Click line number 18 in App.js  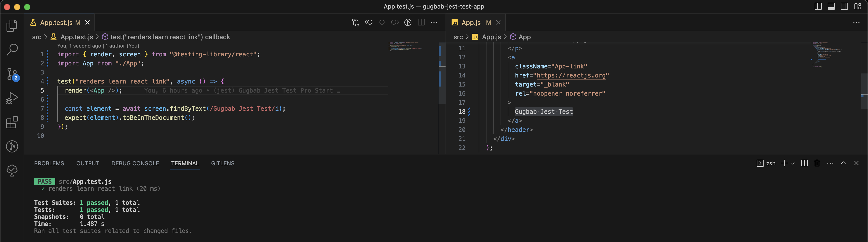462,112
